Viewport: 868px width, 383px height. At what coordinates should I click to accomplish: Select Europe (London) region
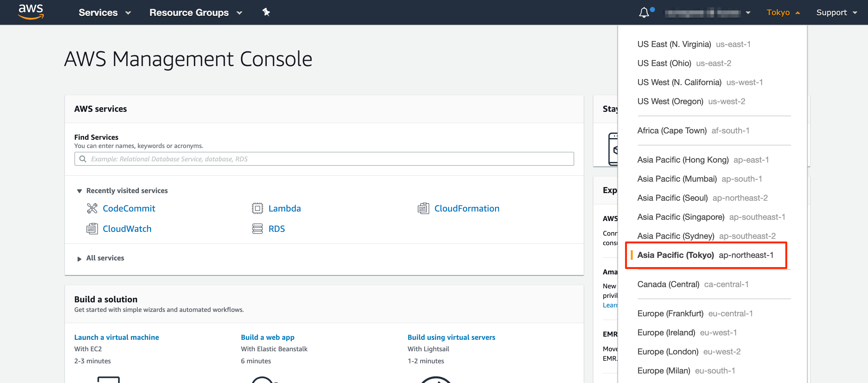point(689,351)
